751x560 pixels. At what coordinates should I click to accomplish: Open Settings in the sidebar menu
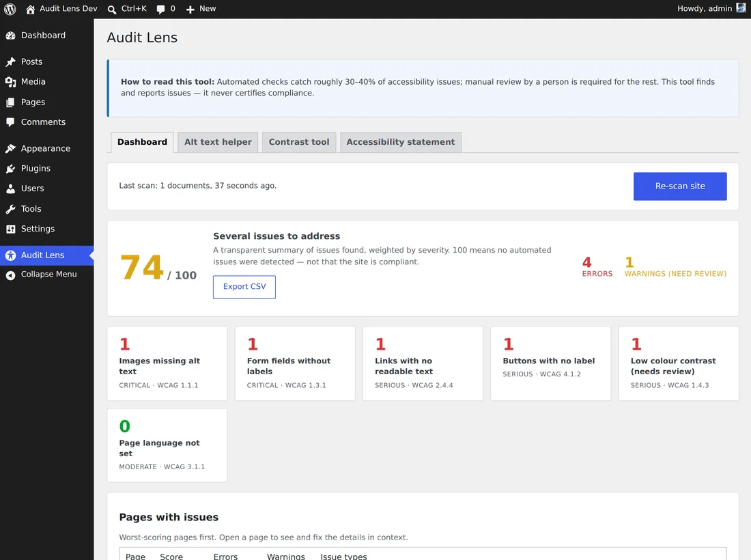[x=47, y=229]
